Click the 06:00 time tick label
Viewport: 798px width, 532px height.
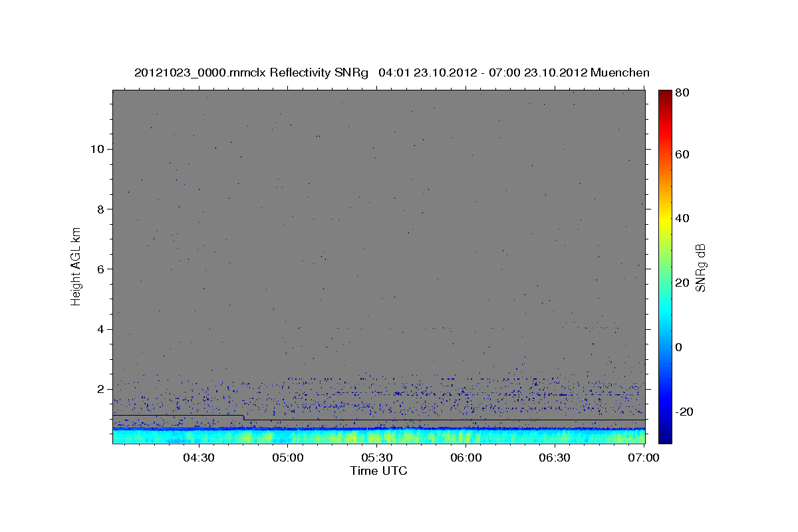point(466,458)
